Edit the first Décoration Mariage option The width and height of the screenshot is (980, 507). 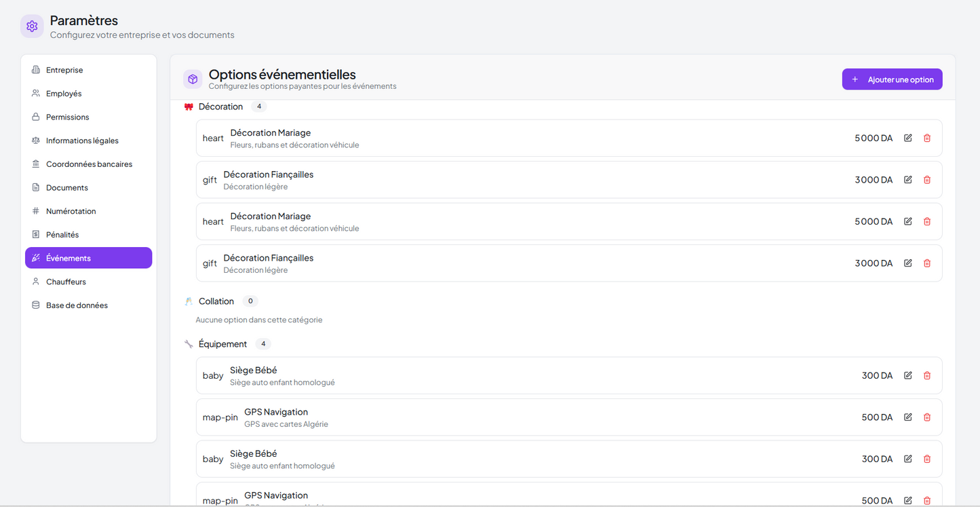point(907,138)
